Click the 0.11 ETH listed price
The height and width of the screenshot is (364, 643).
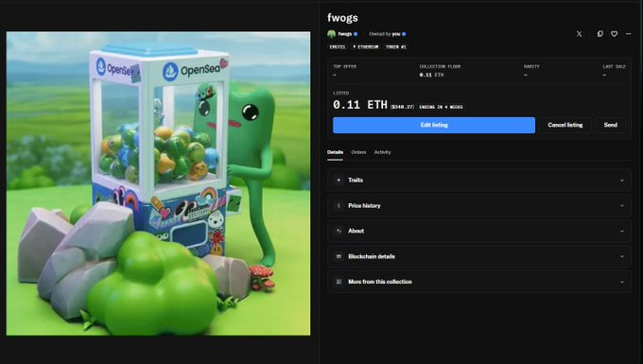coord(360,105)
